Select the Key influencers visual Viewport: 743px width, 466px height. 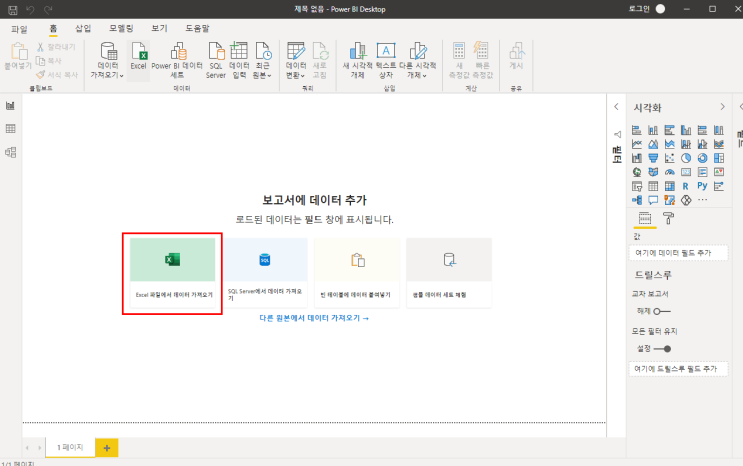(x=719, y=186)
